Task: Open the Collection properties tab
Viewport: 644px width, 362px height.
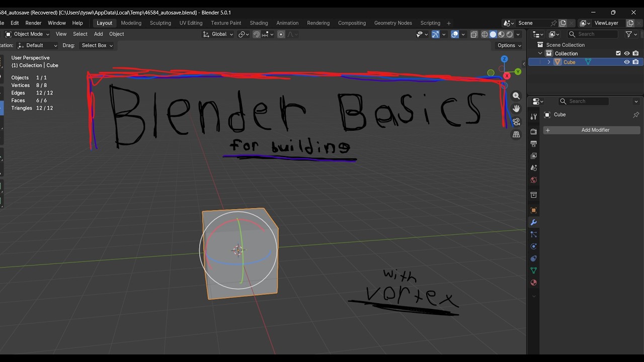Action: pyautogui.click(x=534, y=195)
